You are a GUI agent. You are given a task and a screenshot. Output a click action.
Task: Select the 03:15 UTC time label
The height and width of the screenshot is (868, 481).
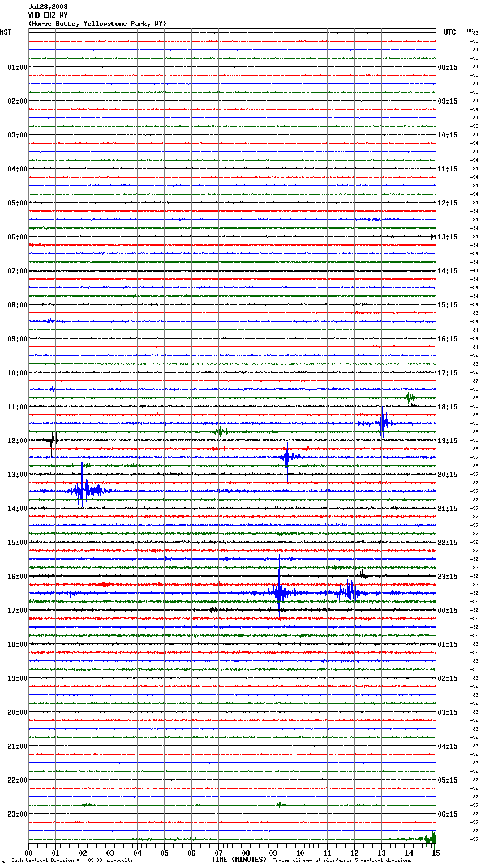tap(448, 712)
